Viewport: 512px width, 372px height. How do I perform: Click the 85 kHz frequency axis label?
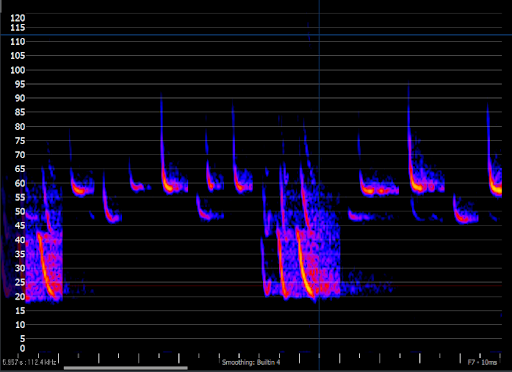[20, 112]
